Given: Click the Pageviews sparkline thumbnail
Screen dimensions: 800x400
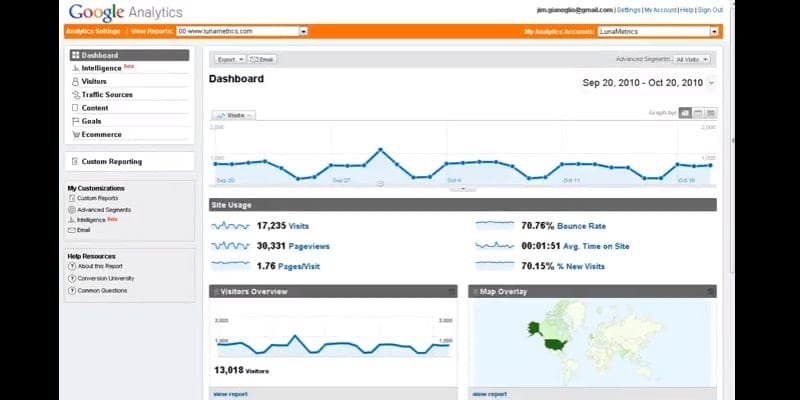Looking at the screenshot, I should pos(231,246).
